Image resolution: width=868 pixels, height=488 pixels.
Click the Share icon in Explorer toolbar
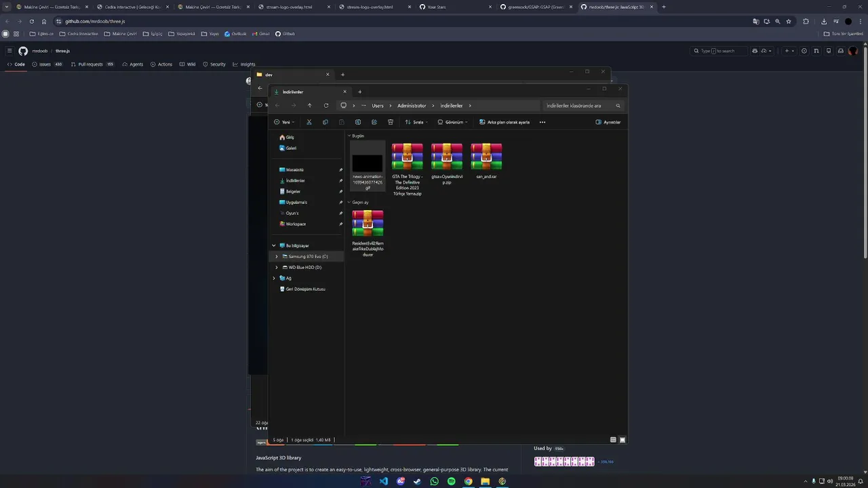(374, 122)
